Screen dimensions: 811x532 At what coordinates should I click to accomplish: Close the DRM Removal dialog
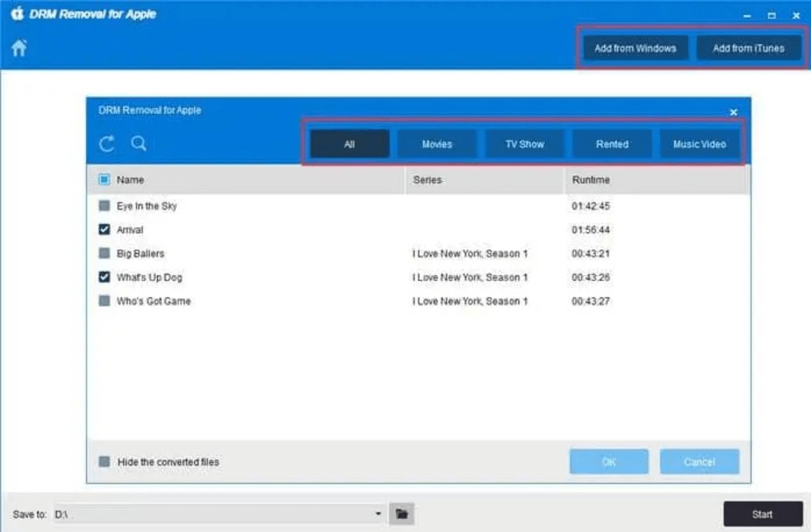[734, 112]
